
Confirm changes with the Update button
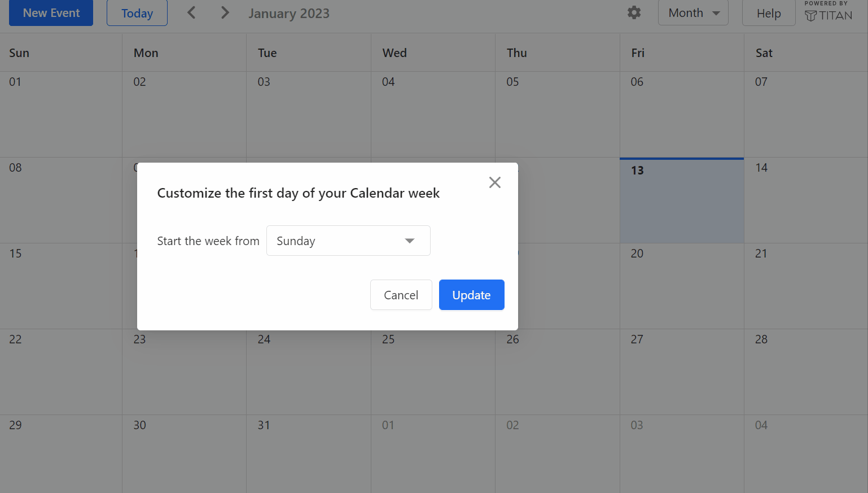471,294
